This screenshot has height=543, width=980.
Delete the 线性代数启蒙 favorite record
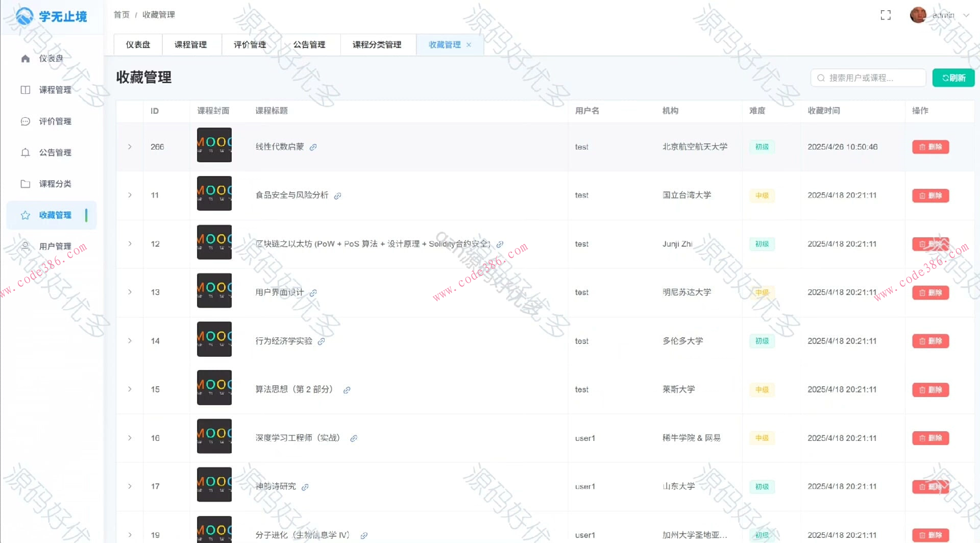[x=930, y=147]
